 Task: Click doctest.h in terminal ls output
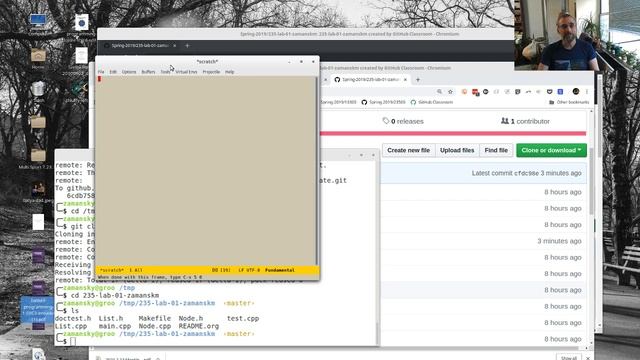[73, 318]
